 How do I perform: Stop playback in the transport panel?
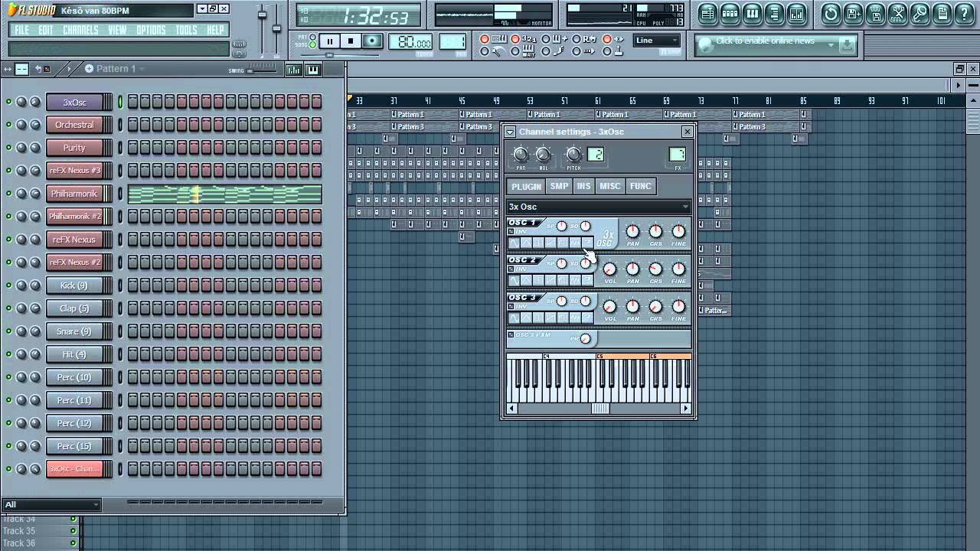[x=351, y=41]
